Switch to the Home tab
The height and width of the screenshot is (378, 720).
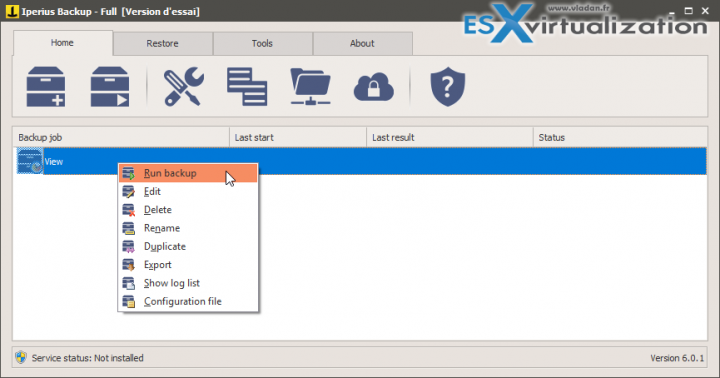tap(63, 43)
